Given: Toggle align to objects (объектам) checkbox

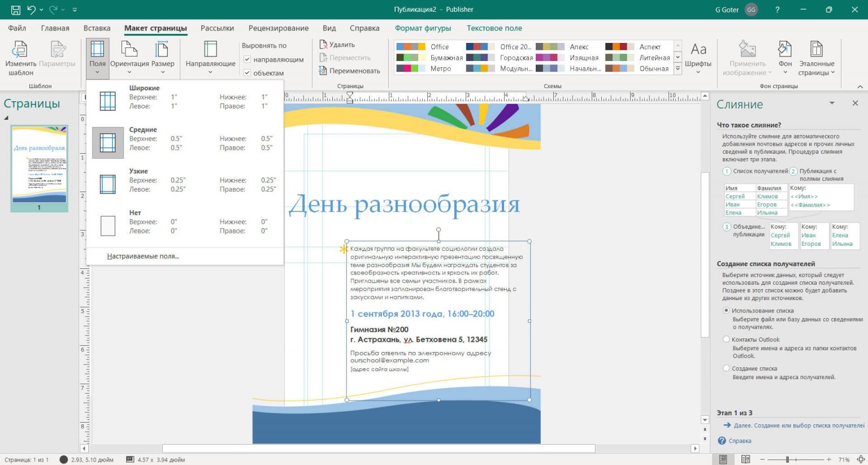Looking at the screenshot, I should (247, 73).
